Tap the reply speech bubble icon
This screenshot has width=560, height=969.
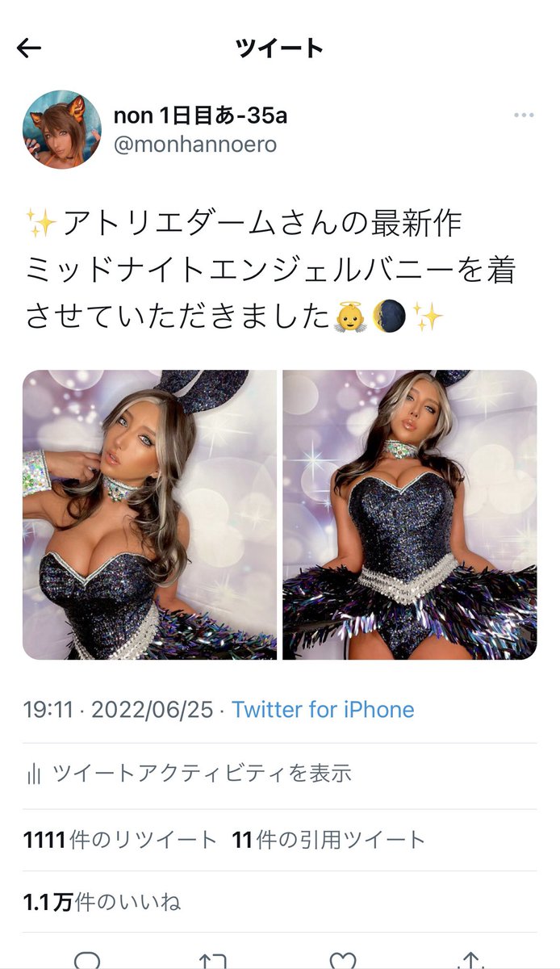click(87, 960)
